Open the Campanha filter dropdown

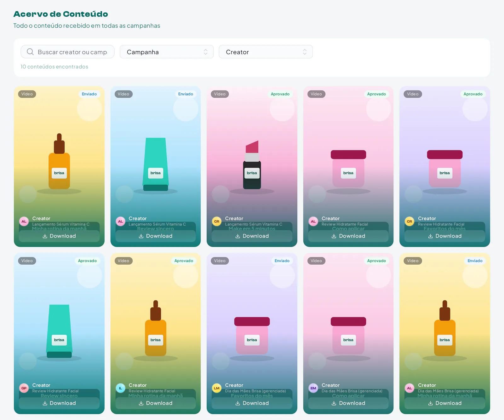[x=167, y=52]
